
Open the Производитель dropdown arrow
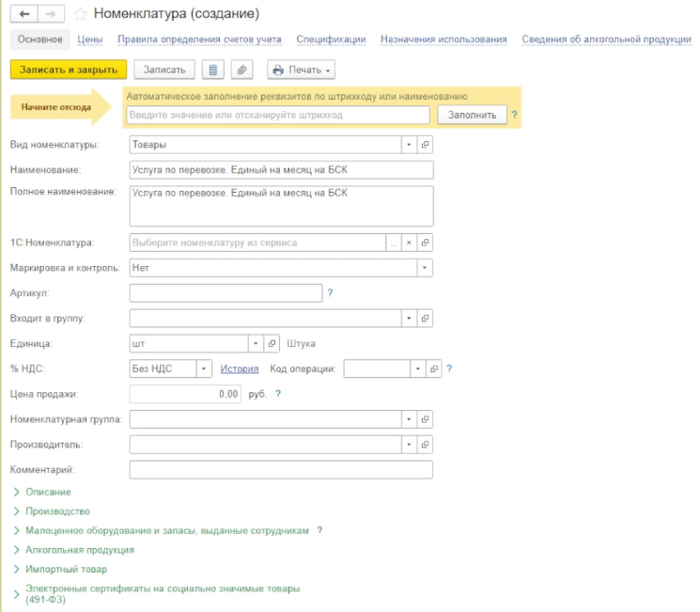[409, 444]
